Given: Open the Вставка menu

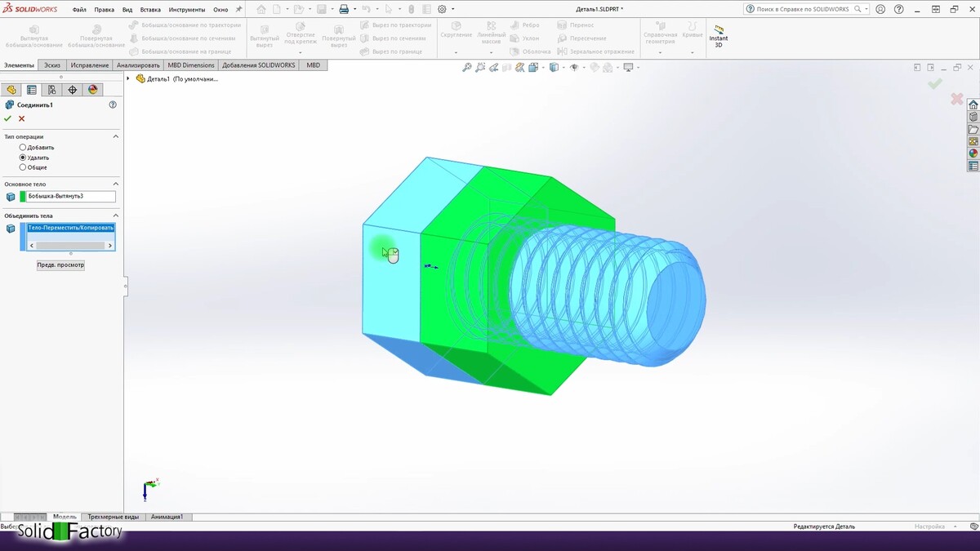Looking at the screenshot, I should (x=150, y=10).
